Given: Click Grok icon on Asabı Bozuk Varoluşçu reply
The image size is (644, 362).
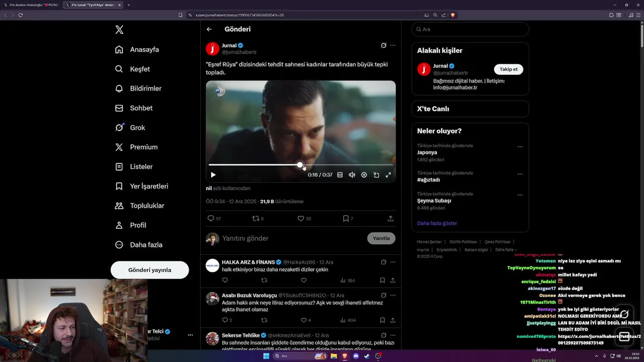Looking at the screenshot, I should coord(383,295).
